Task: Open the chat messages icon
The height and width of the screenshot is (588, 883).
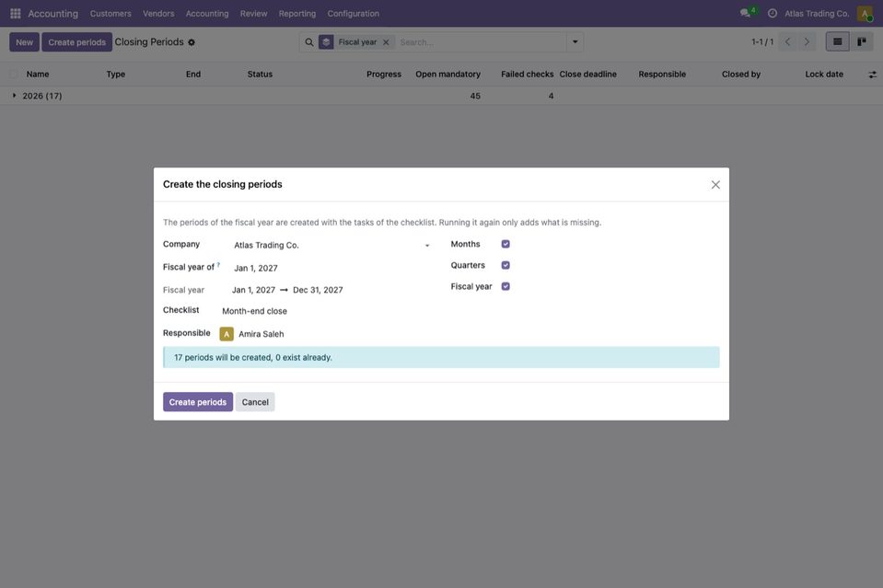Action: click(746, 13)
